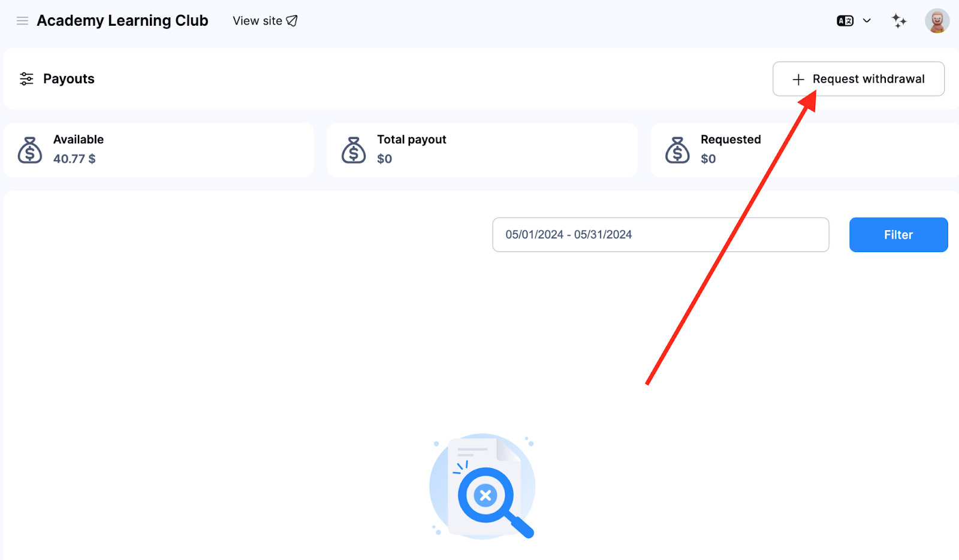Click the Requested money bag icon
This screenshot has height=560, width=959.
pos(677,150)
